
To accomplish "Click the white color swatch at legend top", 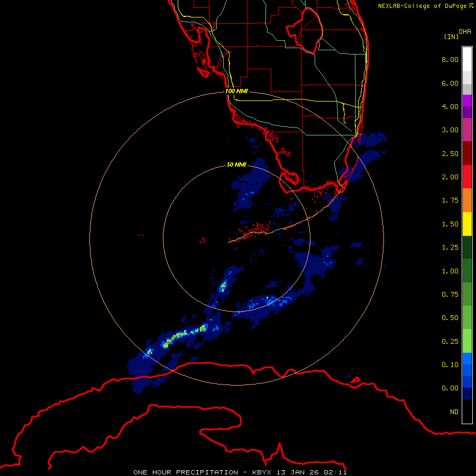I will click(467, 59).
